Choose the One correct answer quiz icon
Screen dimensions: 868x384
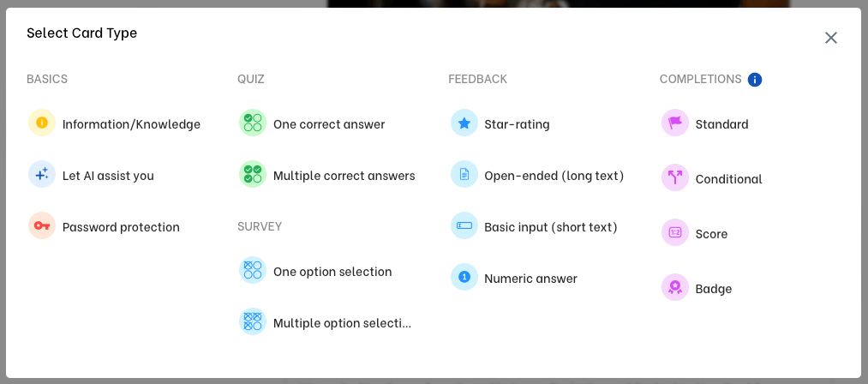click(253, 123)
